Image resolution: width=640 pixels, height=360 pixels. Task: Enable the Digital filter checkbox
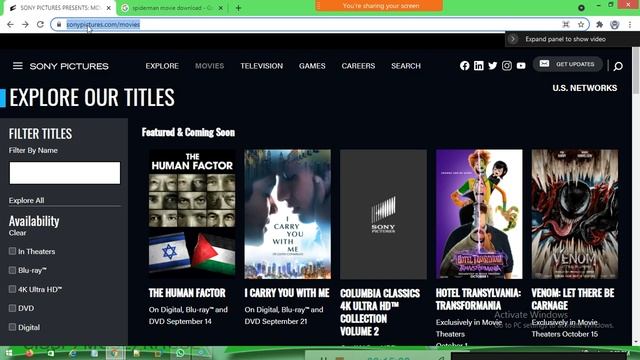click(12, 327)
